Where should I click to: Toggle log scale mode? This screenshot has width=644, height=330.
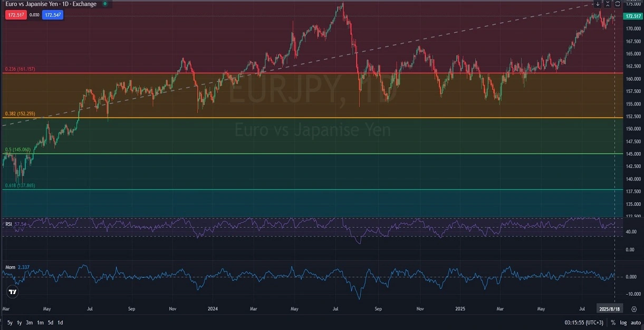[x=623, y=322]
